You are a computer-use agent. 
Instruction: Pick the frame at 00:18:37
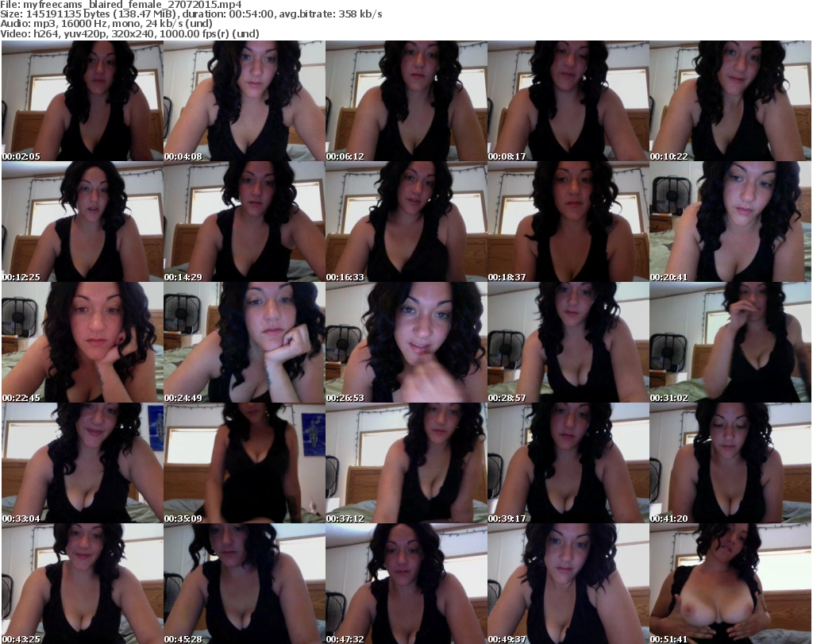point(568,222)
